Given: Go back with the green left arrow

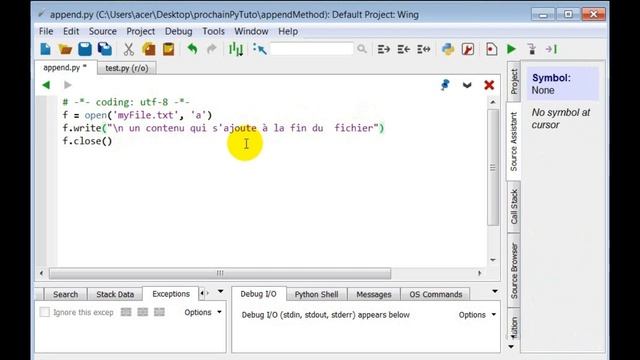Looking at the screenshot, I should [46, 85].
